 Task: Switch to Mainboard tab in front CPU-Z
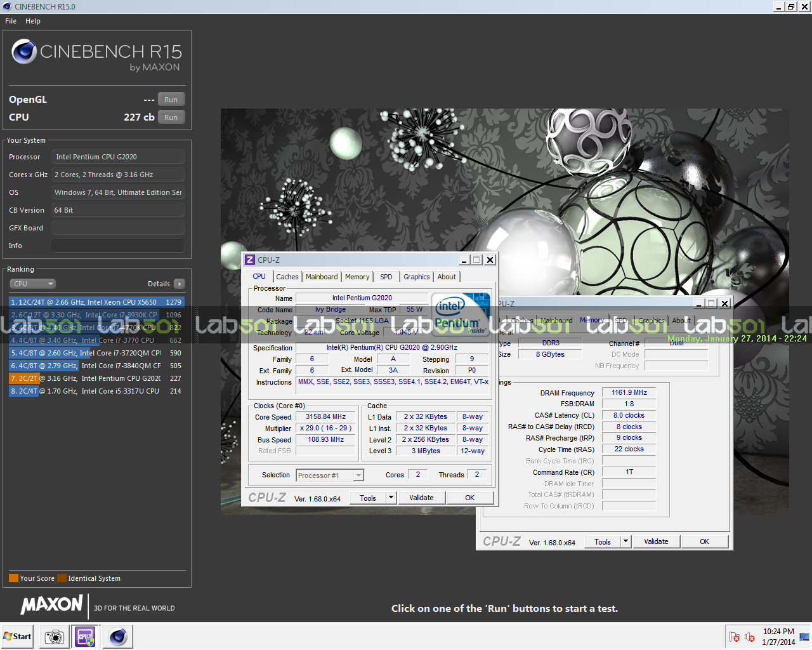pyautogui.click(x=322, y=277)
